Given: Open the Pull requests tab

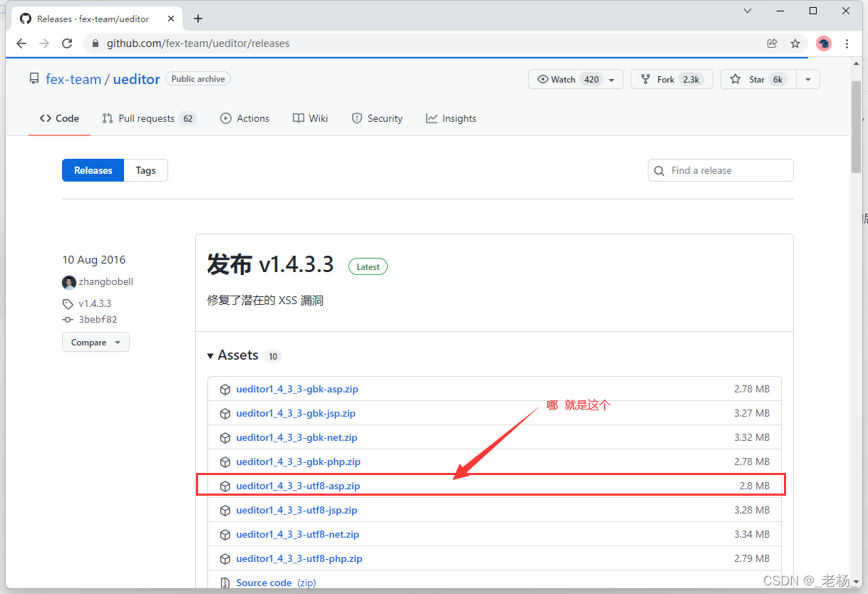Looking at the screenshot, I should click(x=149, y=118).
